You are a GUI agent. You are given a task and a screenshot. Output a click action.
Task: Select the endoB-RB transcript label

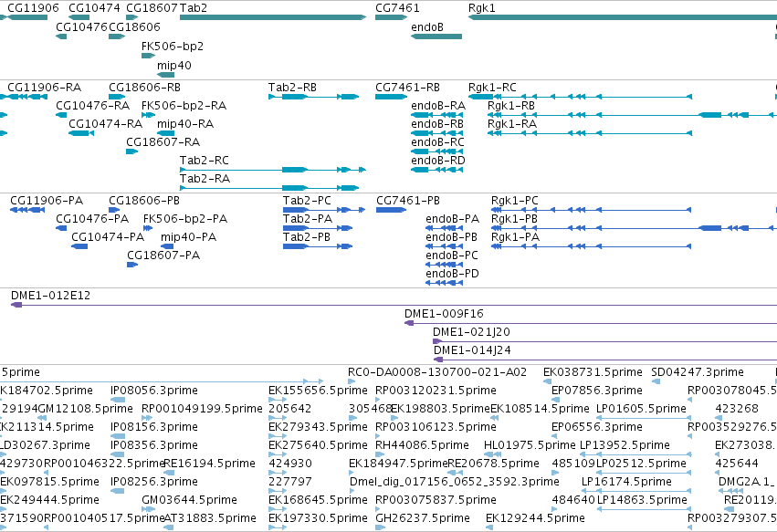click(437, 124)
